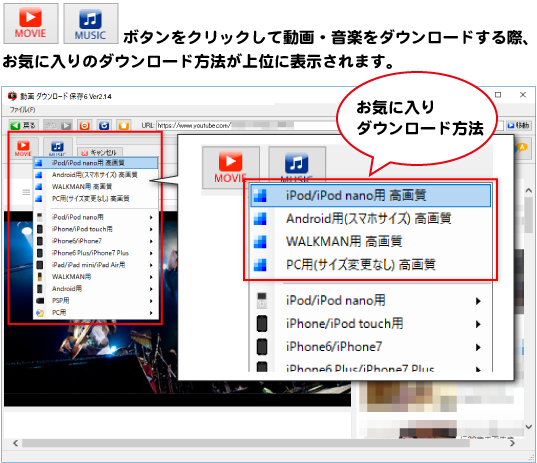This screenshot has height=463, width=537.
Task: Expand the PSP用 submenu
Action: pyautogui.click(x=96, y=300)
